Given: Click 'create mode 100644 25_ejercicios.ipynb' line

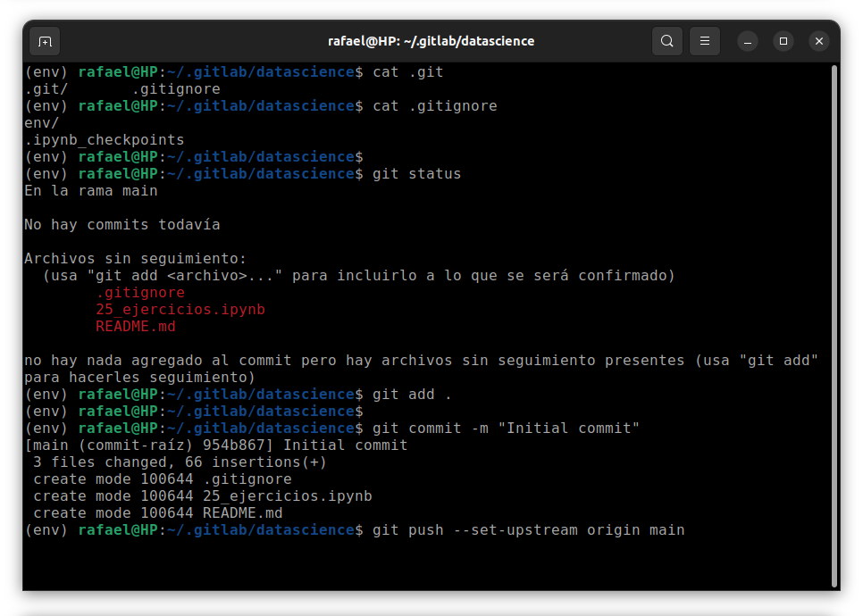Looking at the screenshot, I should [x=203, y=496].
